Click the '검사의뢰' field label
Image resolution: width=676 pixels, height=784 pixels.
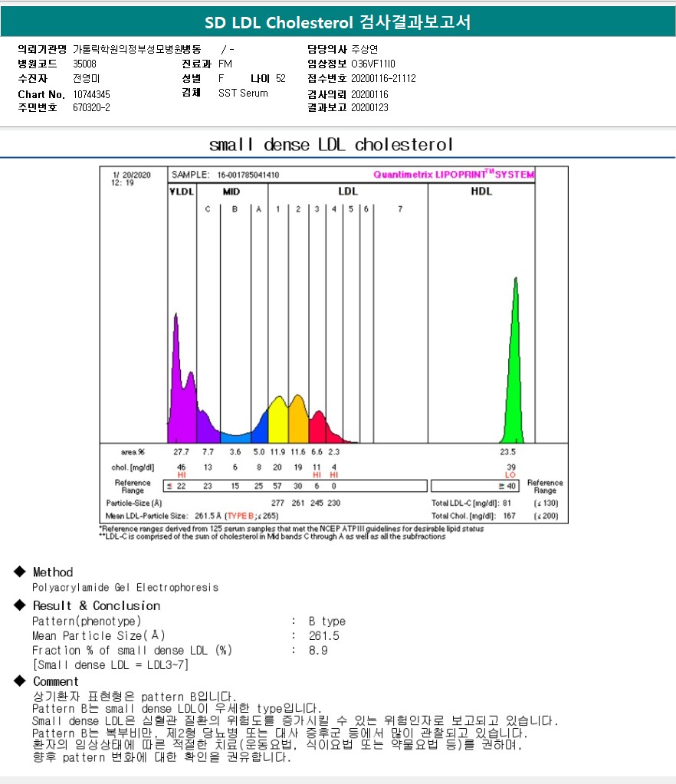pyautogui.click(x=327, y=94)
